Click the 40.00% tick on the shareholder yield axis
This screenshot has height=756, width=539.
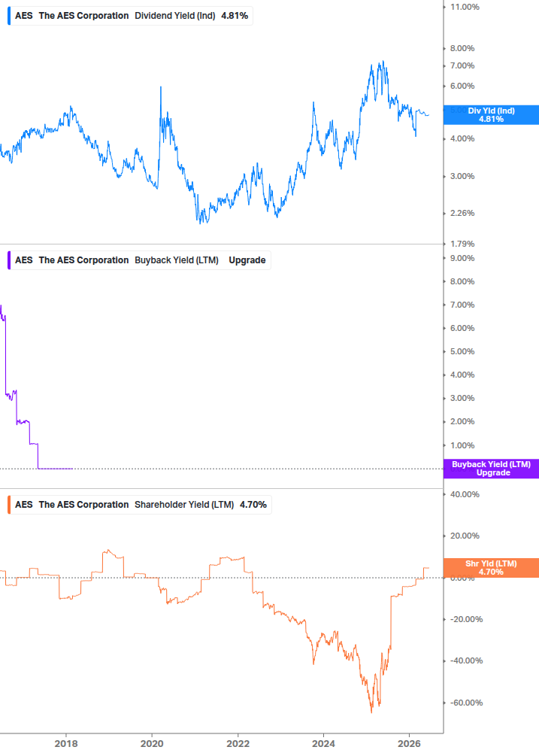coord(465,494)
